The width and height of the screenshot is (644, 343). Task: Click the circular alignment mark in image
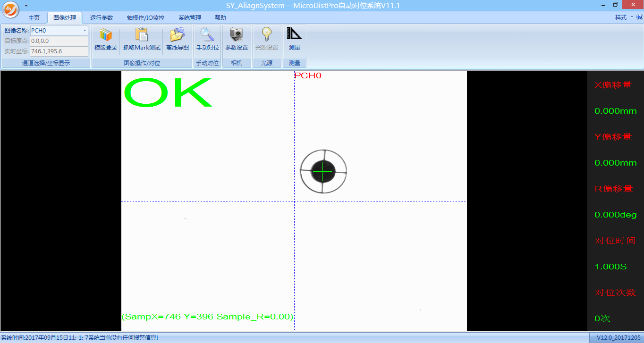tap(323, 171)
